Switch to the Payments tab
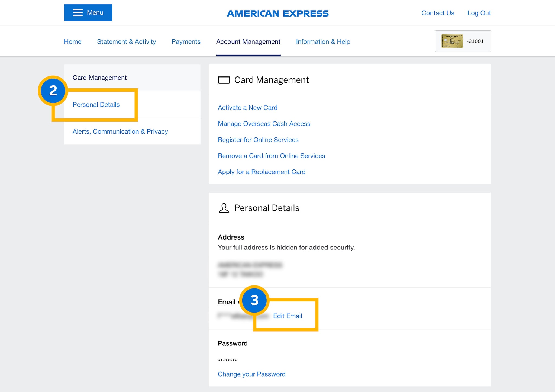This screenshot has height=392, width=555. [x=186, y=42]
